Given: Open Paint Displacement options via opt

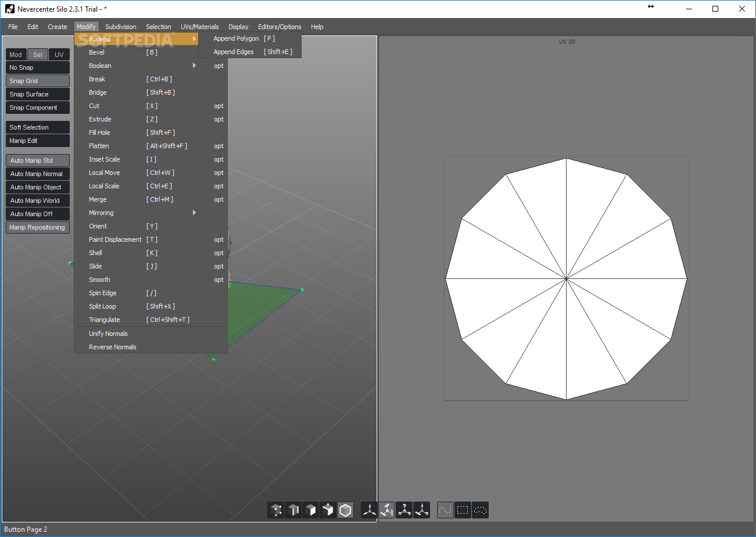Looking at the screenshot, I should coord(218,239).
